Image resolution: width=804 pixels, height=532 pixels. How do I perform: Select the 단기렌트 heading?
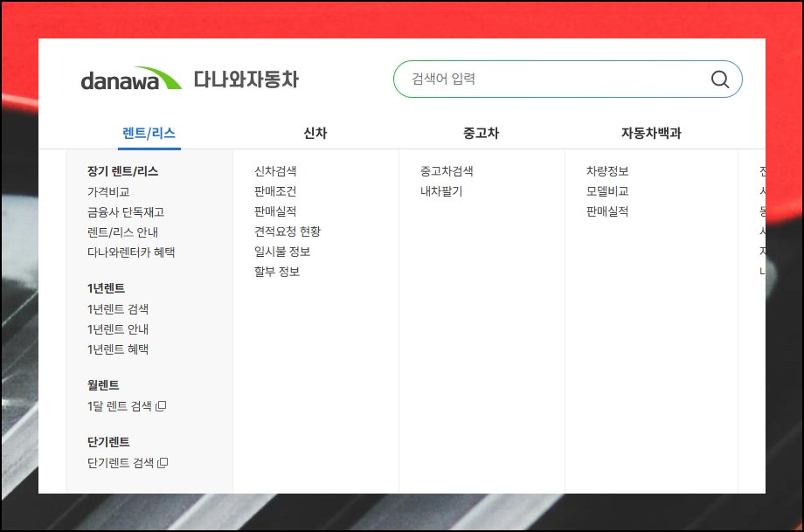[108, 442]
